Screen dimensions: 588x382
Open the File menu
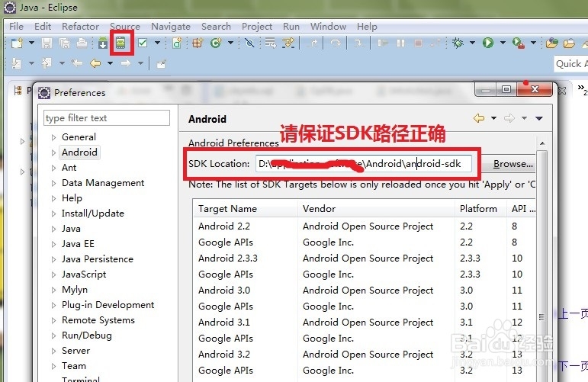click(x=16, y=27)
